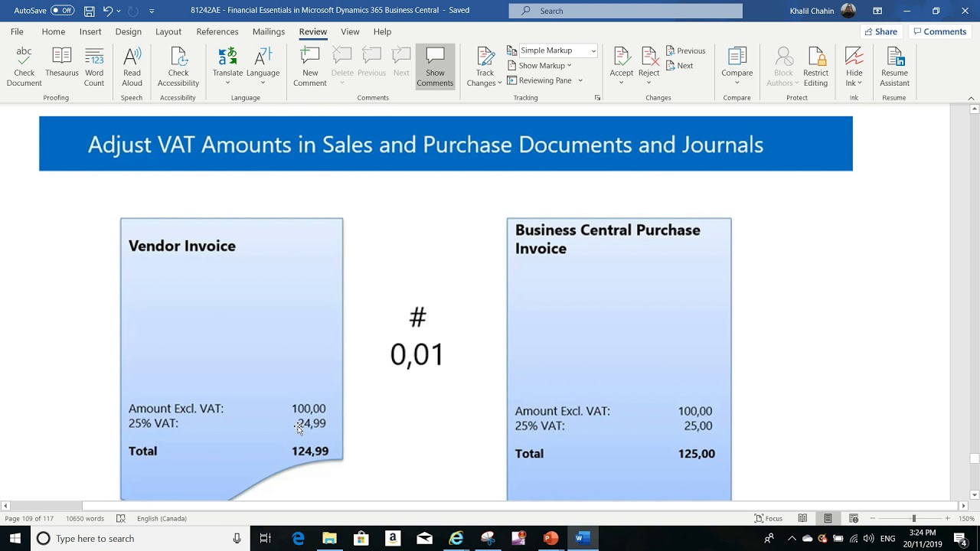
Task: Run Check Accessibility
Action: pos(178,67)
